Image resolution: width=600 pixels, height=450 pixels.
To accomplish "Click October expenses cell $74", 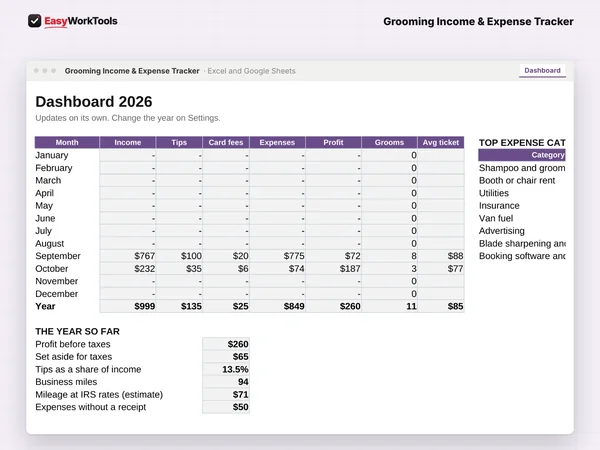I will click(277, 269).
